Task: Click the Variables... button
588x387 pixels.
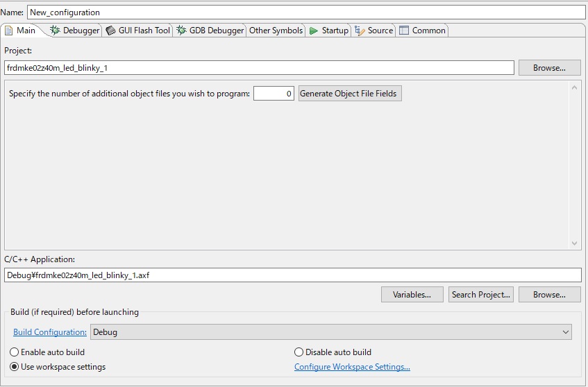Action: [412, 295]
